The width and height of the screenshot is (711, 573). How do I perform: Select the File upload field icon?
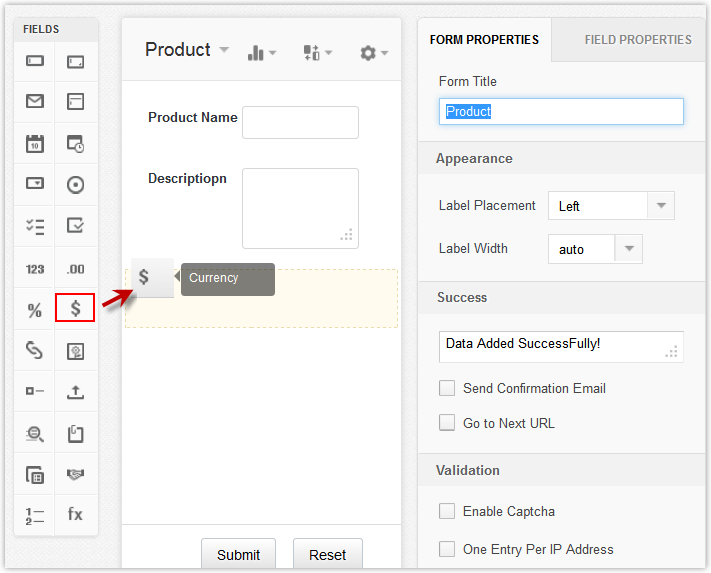[x=75, y=391]
